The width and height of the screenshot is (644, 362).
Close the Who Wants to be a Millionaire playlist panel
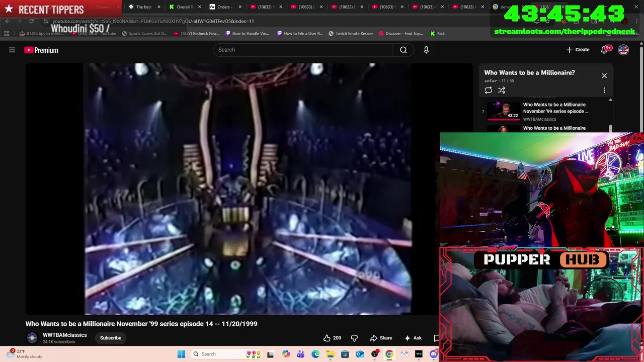[x=604, y=76]
